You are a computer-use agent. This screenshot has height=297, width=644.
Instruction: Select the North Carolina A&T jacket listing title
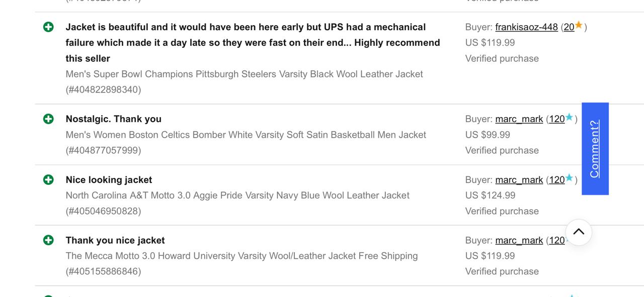pyautogui.click(x=237, y=195)
